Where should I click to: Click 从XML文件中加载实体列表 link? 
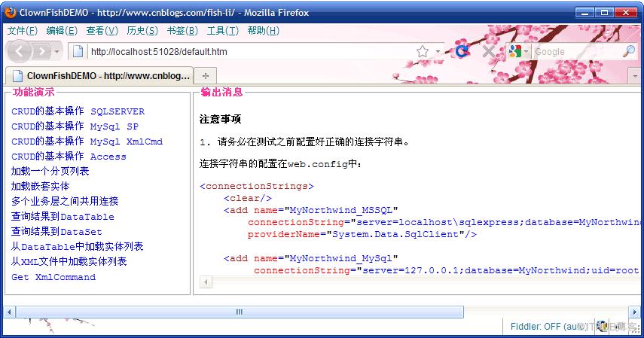click(x=69, y=262)
